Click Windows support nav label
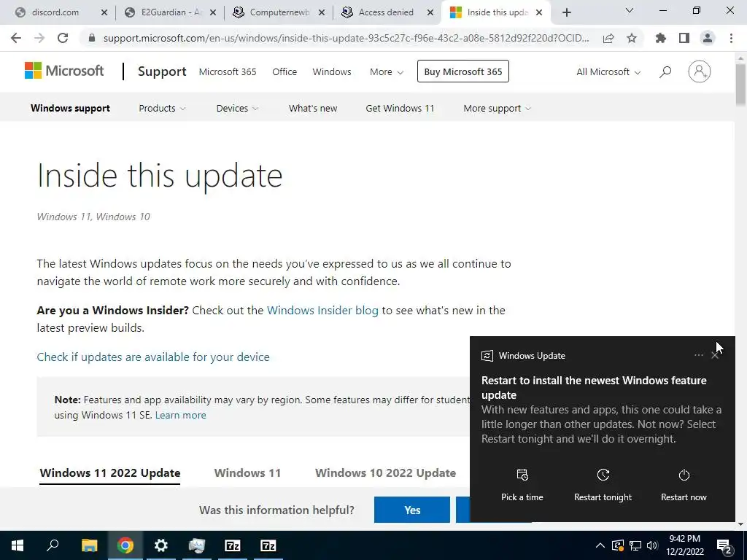The image size is (747, 560). pos(71,109)
